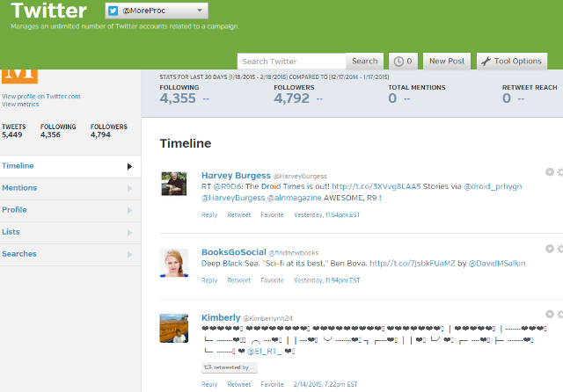Screen dimensions: 563x392
Task: Click Harvey Burgess avatar photo
Action: pyautogui.click(x=174, y=184)
